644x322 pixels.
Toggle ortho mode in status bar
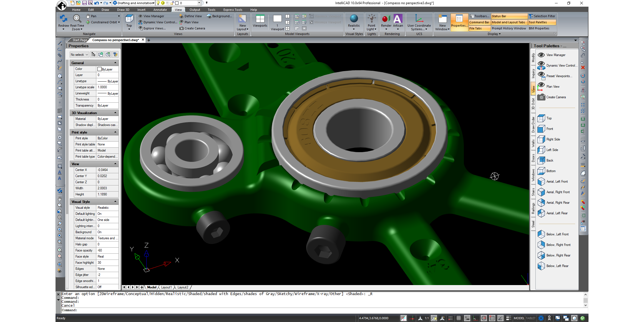click(475, 318)
